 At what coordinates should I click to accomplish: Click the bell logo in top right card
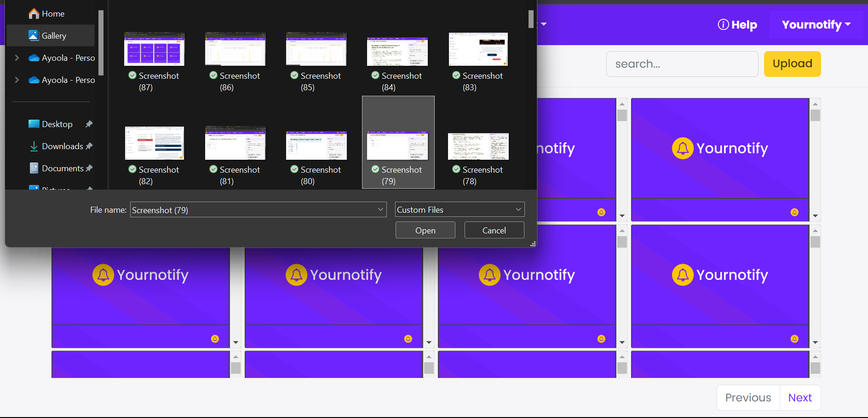click(683, 148)
